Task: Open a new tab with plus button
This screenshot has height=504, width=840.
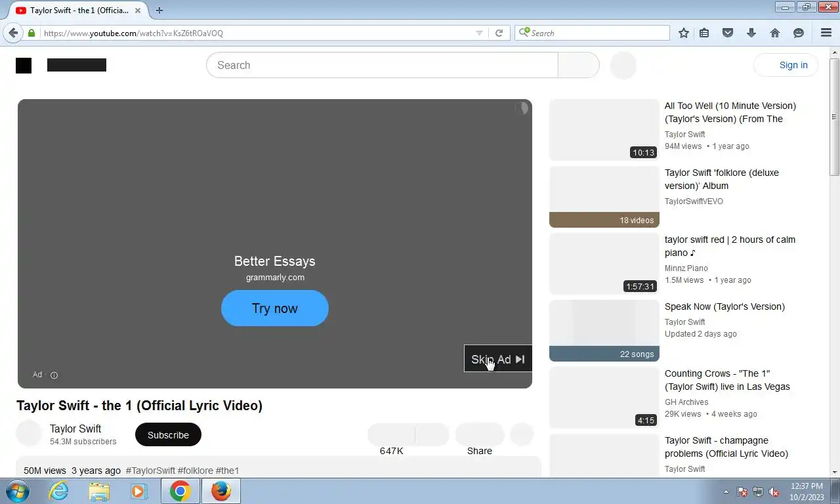Action: (x=159, y=10)
